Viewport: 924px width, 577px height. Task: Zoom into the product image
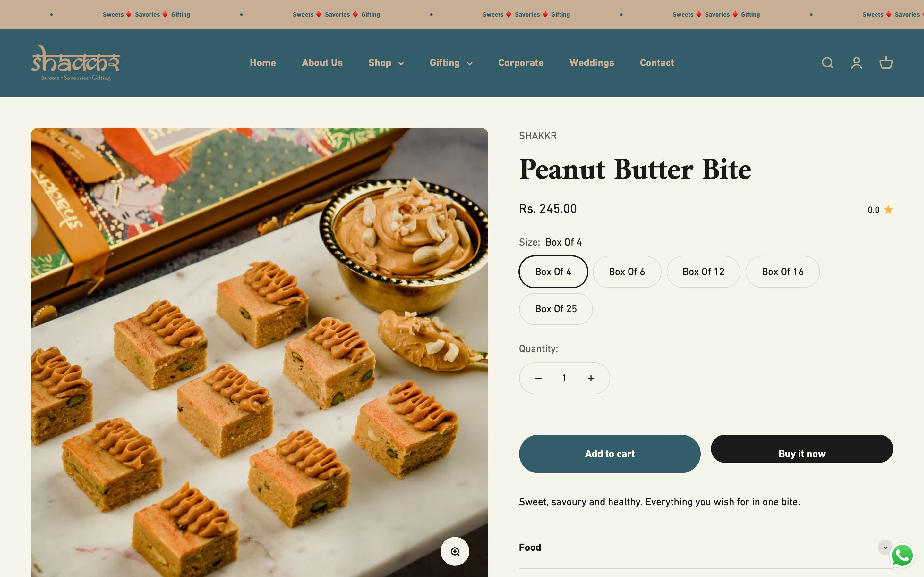pos(454,551)
